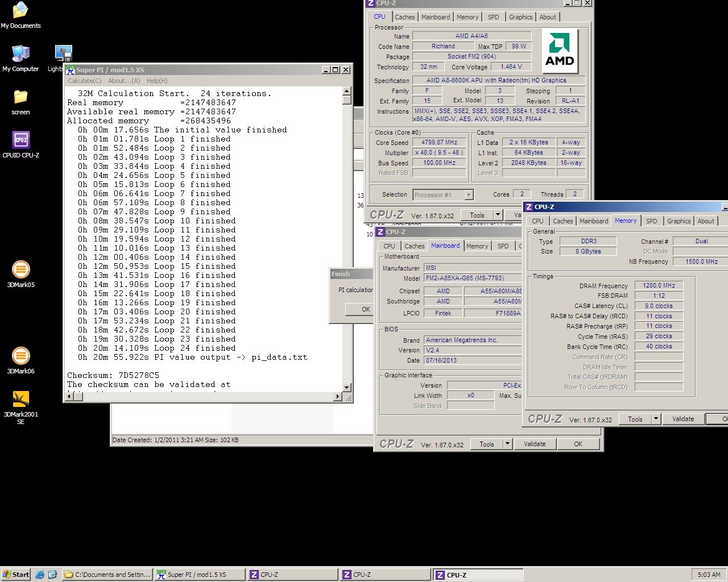Select Caches tab in CPU-Z Mainboard window
This screenshot has width=728, height=582.
click(x=414, y=246)
